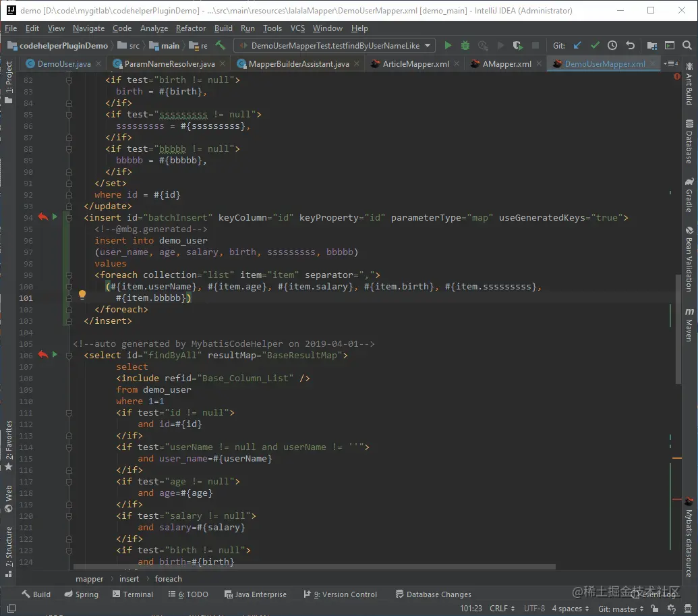Click the foreach breadcrumb item
698x616 pixels.
[x=169, y=579]
